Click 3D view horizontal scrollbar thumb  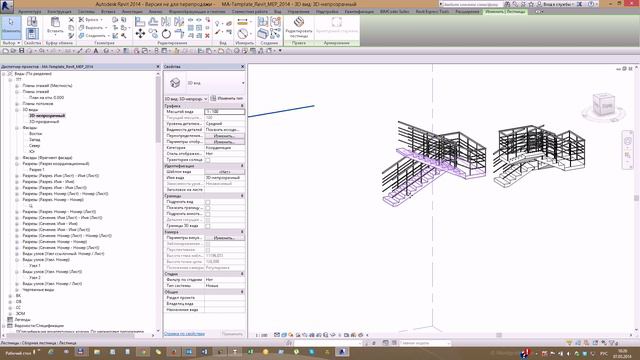[499, 335]
